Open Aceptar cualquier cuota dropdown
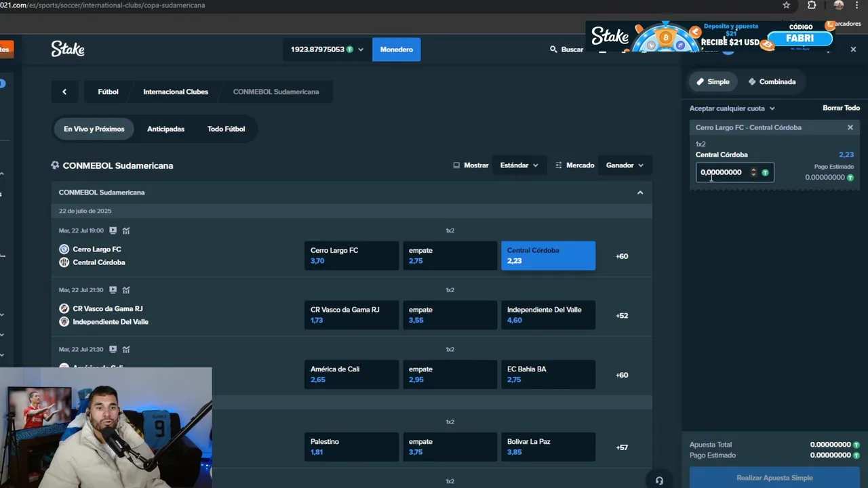This screenshot has width=868, height=488. coord(732,108)
